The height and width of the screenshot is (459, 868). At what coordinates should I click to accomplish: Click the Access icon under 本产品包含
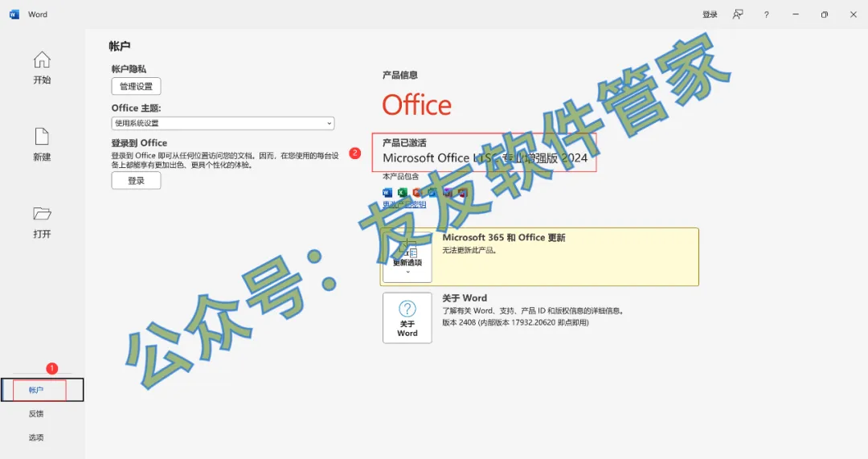(x=462, y=193)
